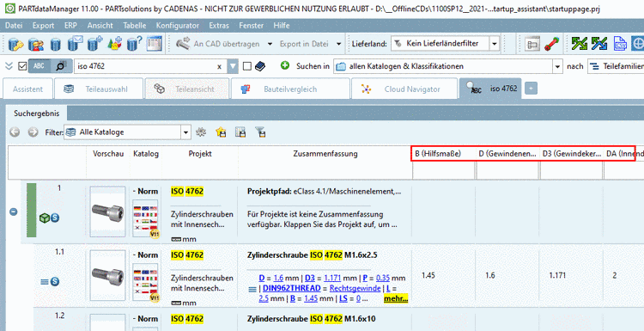This screenshot has height=331, width=644.
Task: Click the Rechtsgewinde link in row 1.1
Action: (355, 288)
